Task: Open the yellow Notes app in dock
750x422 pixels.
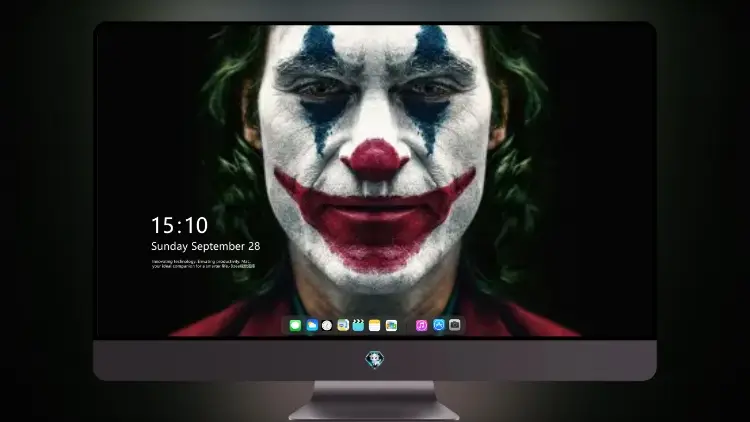Action: (375, 325)
